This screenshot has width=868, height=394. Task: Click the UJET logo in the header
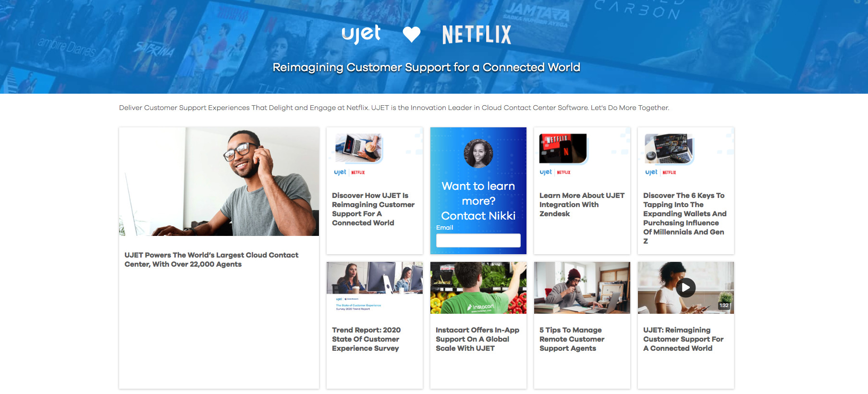[x=361, y=34]
